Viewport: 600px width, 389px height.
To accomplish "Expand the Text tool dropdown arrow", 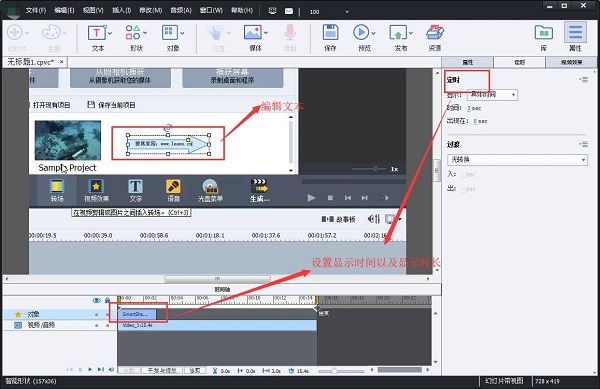I will click(110, 34).
